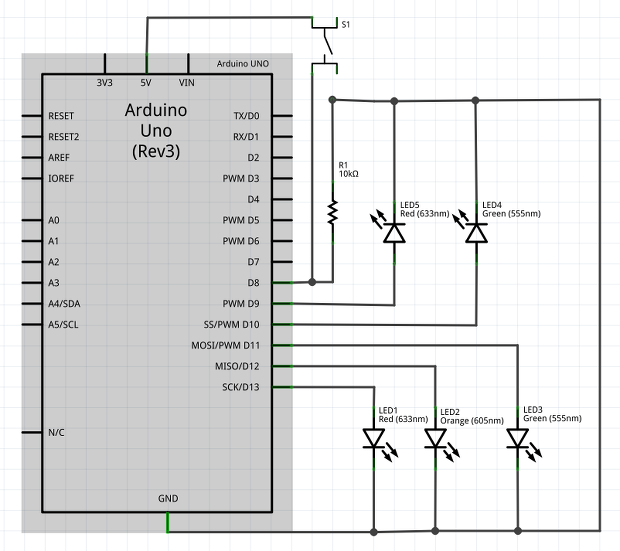Screen dimensions: 620x551
Task: Click the PWM D3 pin label
Action: (241, 179)
